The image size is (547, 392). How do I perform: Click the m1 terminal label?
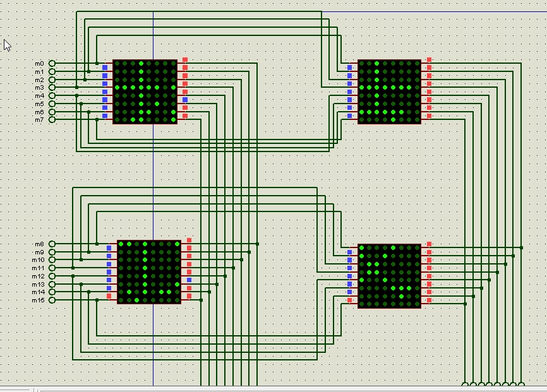click(39, 72)
